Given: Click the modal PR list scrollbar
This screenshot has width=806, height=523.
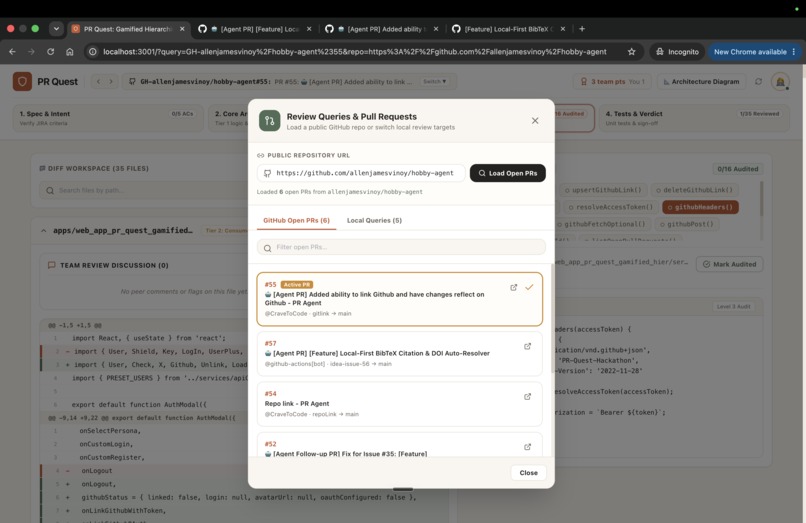Looking at the screenshot, I should point(552,319).
